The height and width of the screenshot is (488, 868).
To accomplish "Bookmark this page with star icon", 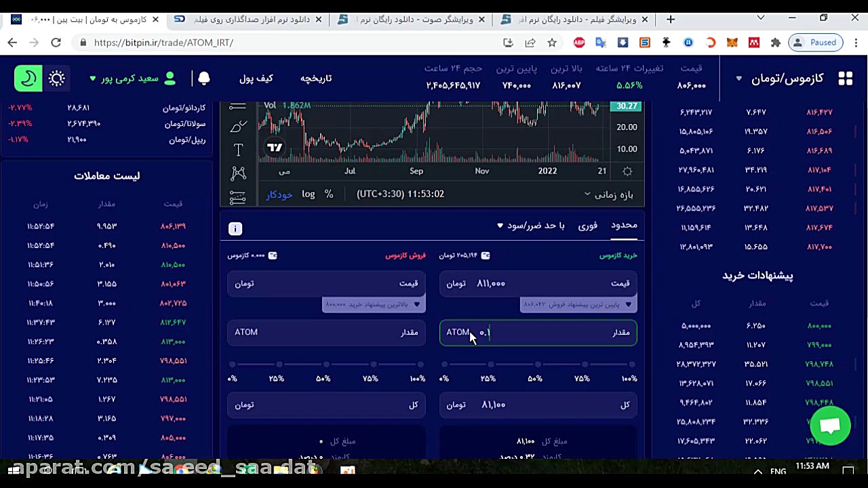I will (552, 43).
